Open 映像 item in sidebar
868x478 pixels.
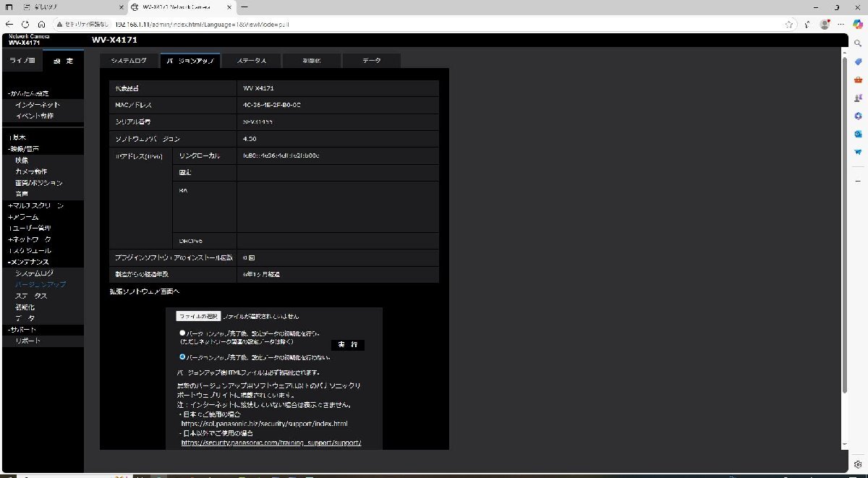click(22, 160)
